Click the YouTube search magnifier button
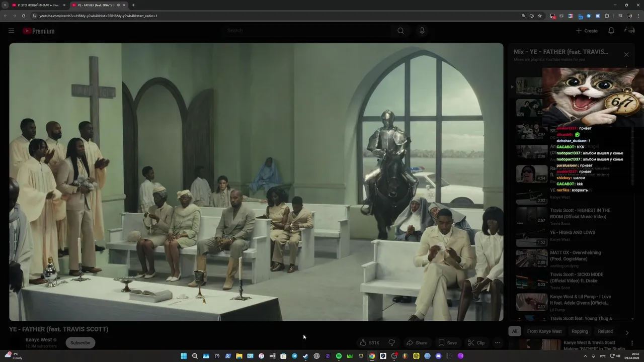This screenshot has width=644, height=362. click(x=400, y=31)
